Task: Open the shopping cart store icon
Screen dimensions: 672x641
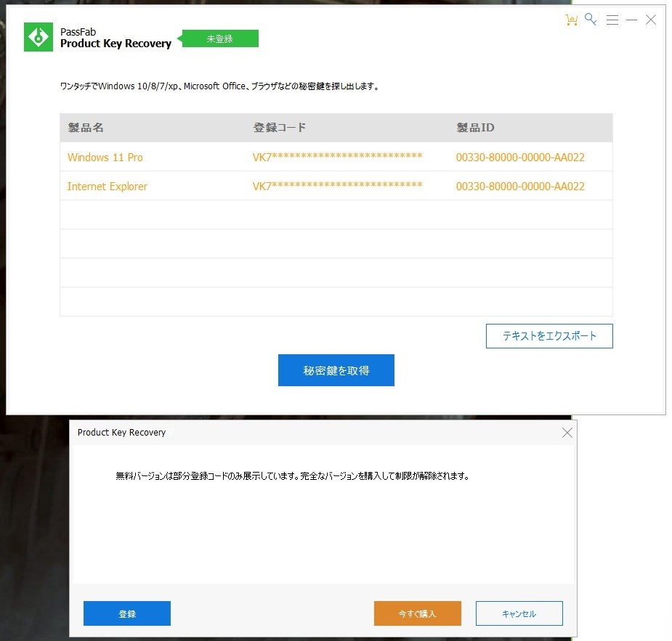Action: (571, 20)
